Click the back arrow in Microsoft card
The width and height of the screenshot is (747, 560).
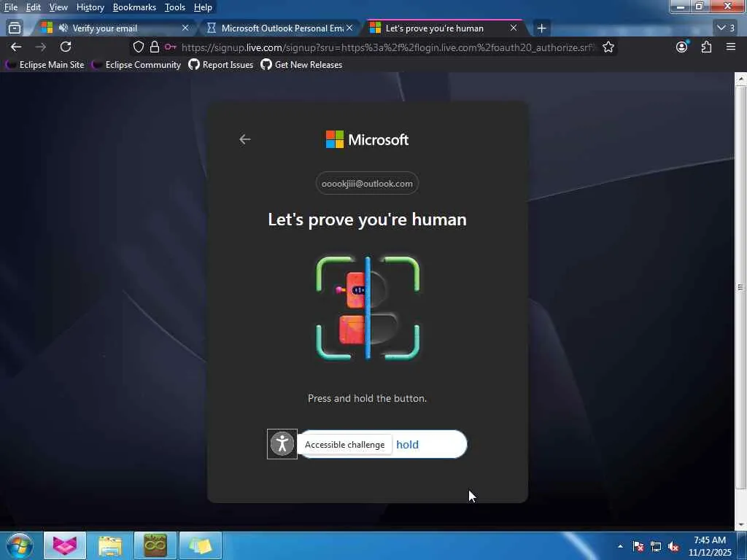(x=245, y=139)
